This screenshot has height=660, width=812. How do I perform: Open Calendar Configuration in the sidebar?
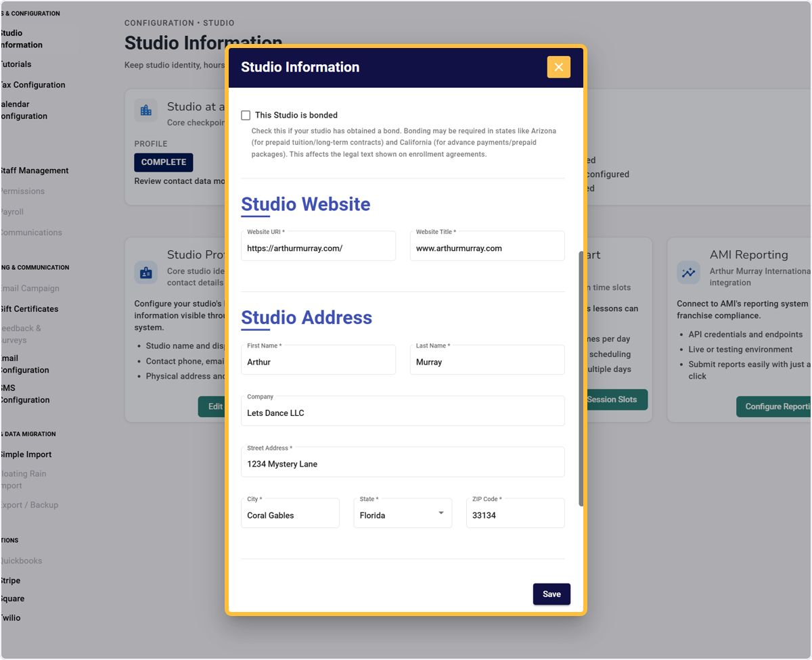click(24, 110)
